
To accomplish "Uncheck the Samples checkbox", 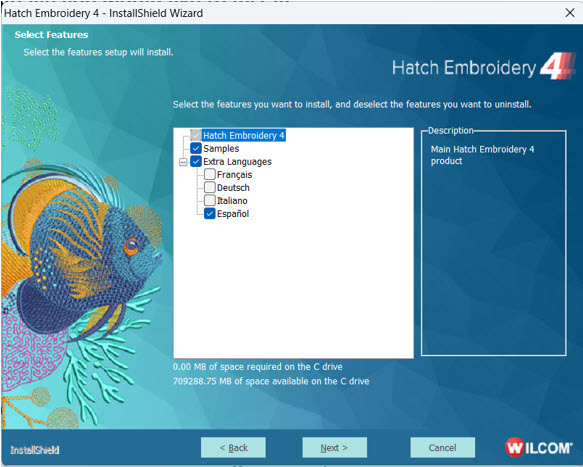I will coord(196,148).
